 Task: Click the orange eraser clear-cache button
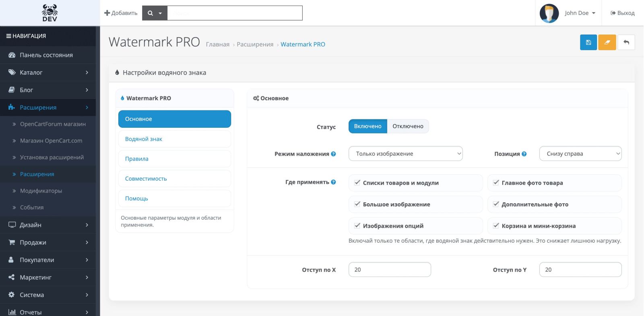point(607,42)
